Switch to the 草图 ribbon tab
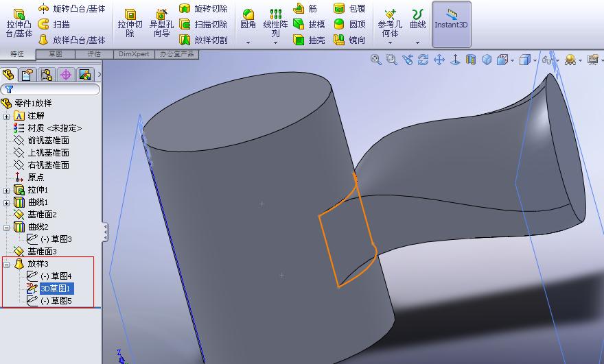604x364 pixels. tap(56, 54)
